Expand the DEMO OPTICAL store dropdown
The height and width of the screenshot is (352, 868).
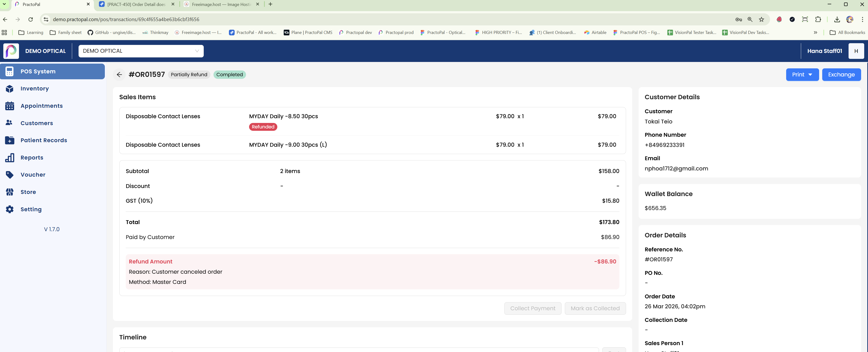(x=141, y=51)
